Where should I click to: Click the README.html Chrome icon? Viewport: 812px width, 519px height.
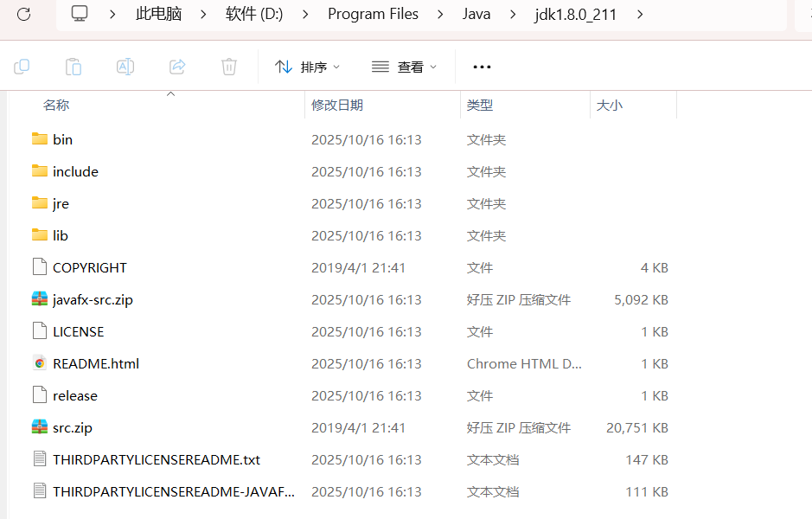40,363
